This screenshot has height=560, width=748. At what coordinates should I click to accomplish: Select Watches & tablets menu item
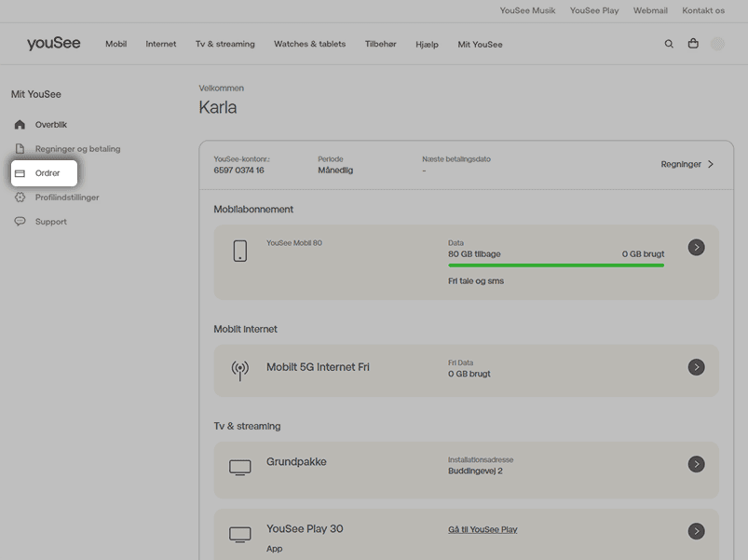tap(309, 45)
